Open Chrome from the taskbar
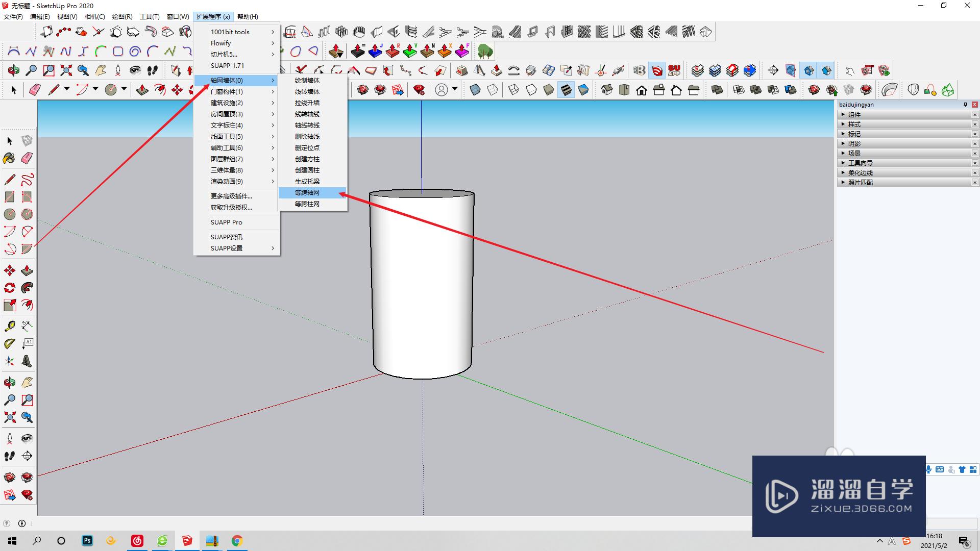The width and height of the screenshot is (980, 551). point(237,541)
